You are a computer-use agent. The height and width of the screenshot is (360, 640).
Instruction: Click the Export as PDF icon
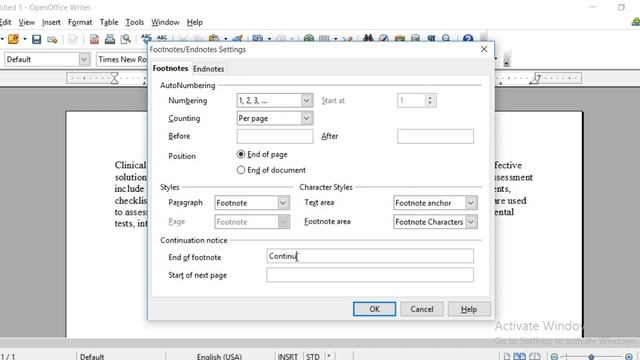click(x=94, y=39)
